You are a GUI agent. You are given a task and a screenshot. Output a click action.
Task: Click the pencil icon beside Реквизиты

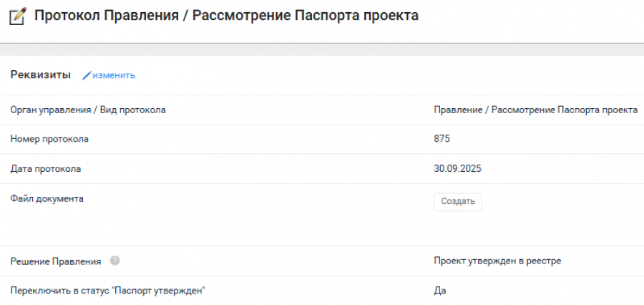click(87, 75)
